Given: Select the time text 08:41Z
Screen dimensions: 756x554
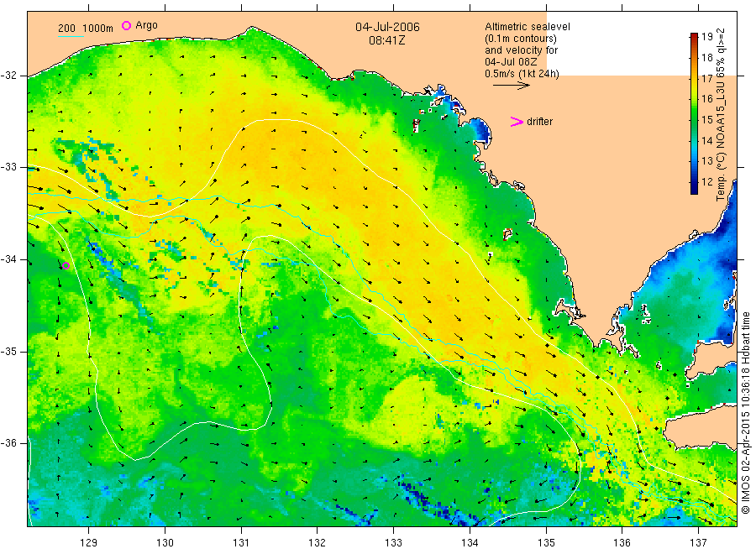Looking at the screenshot, I should [x=387, y=40].
